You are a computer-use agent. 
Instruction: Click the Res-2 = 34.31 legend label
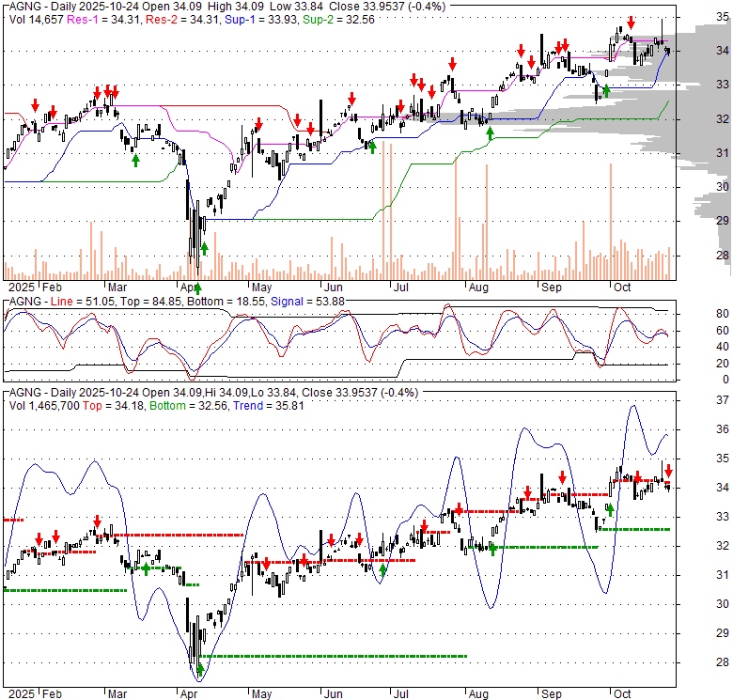point(182,20)
